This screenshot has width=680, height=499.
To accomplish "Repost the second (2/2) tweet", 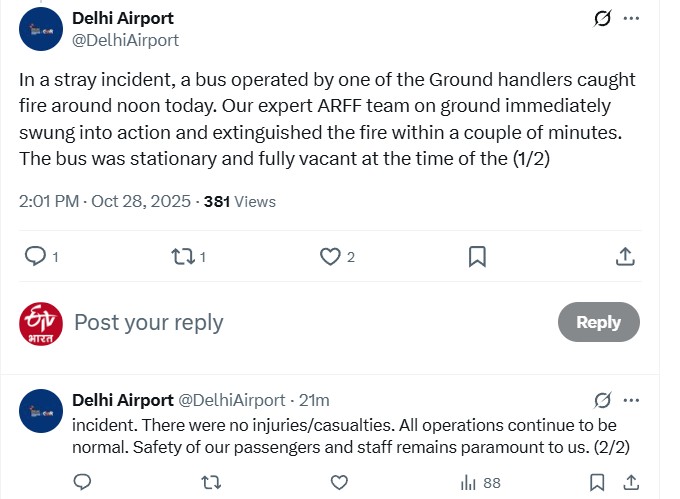I will pos(211,483).
